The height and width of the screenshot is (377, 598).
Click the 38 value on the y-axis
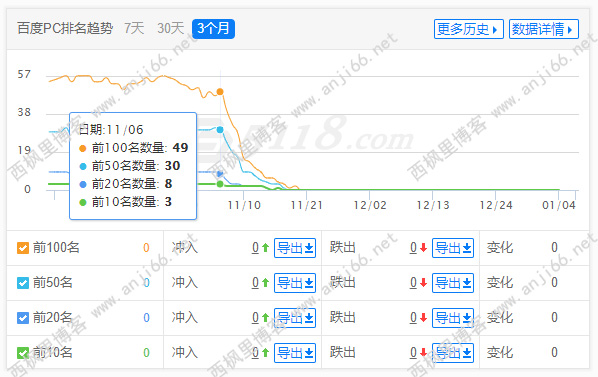(x=24, y=112)
